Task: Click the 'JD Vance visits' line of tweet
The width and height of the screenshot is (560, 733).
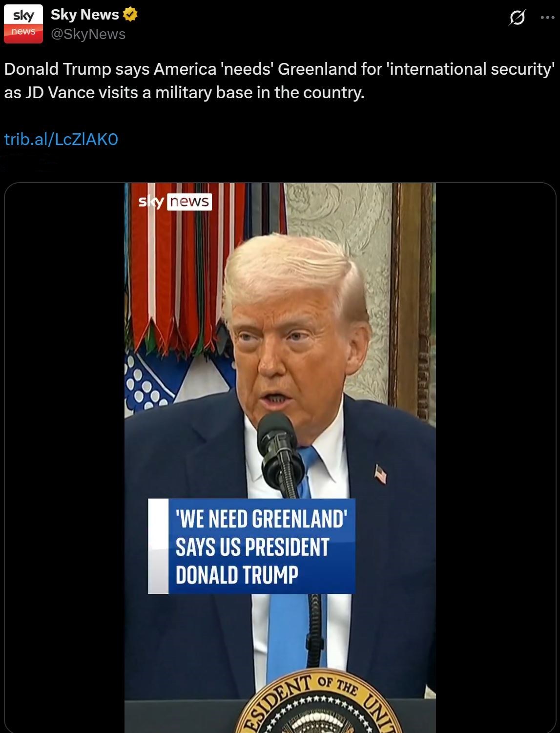Action: click(x=185, y=92)
